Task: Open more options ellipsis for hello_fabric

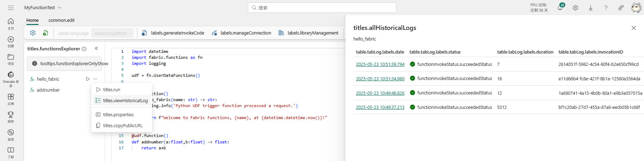Action: (x=95, y=79)
